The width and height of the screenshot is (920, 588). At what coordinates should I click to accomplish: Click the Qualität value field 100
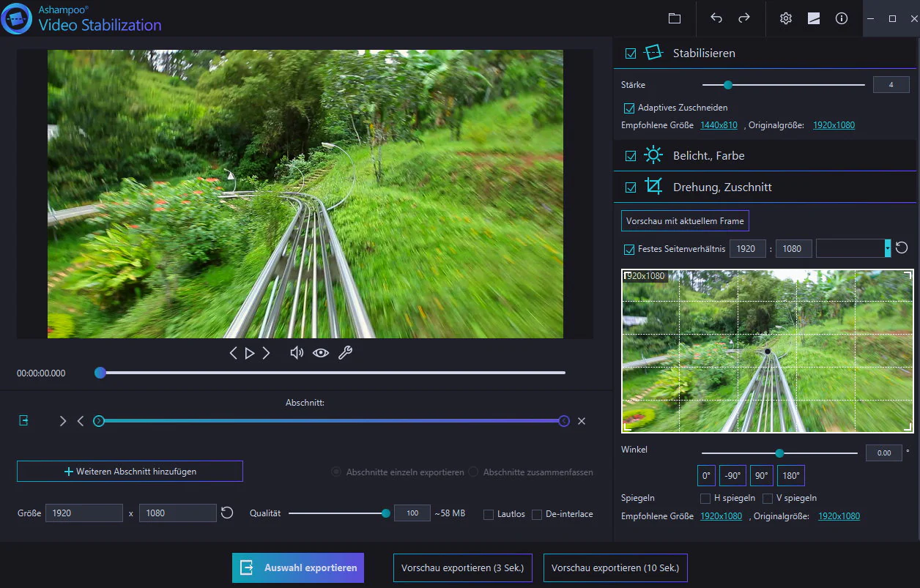pyautogui.click(x=412, y=513)
